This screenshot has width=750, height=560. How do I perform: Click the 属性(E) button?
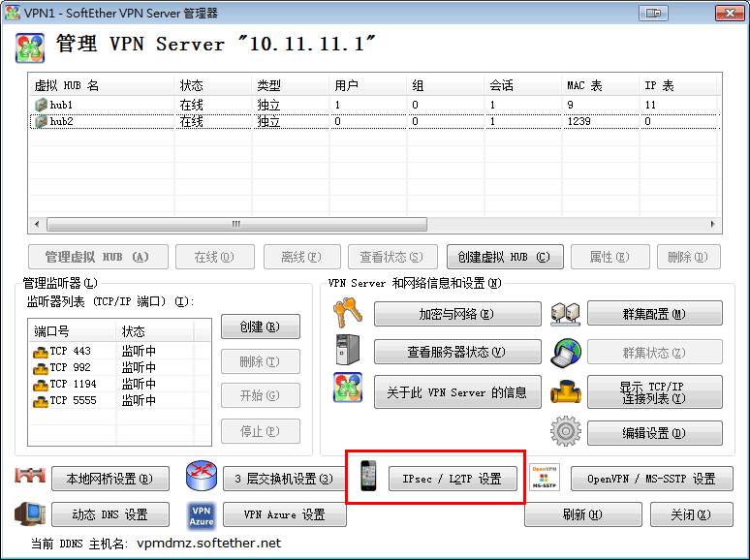pos(609,257)
